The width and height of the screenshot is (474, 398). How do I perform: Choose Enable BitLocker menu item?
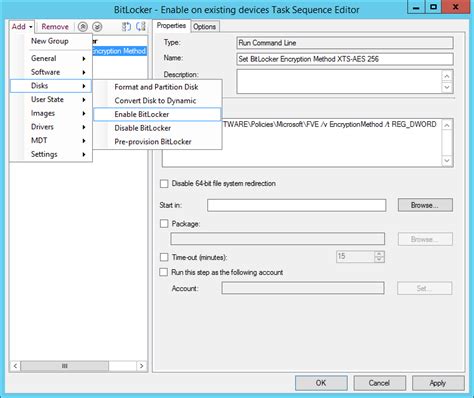(x=157, y=114)
